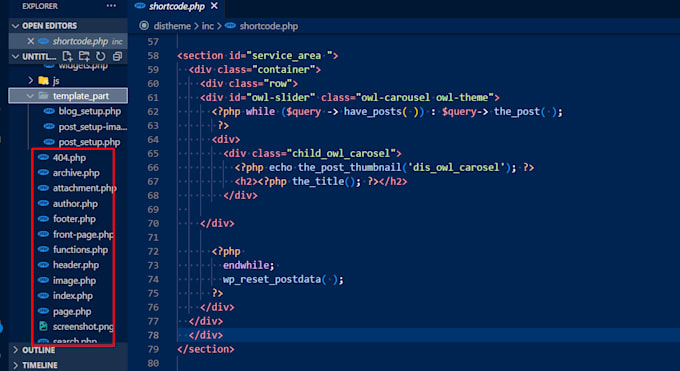Open blog_setup.php file
The width and height of the screenshot is (680, 371).
(x=90, y=111)
